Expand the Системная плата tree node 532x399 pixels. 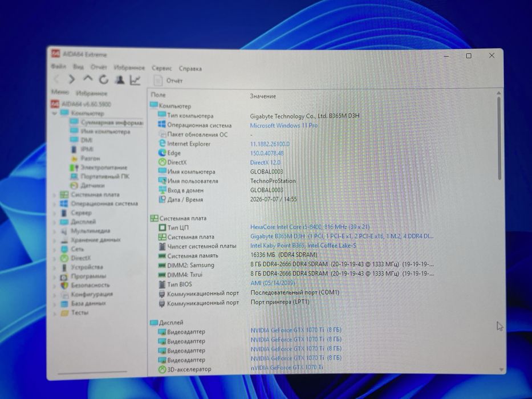tap(54, 195)
